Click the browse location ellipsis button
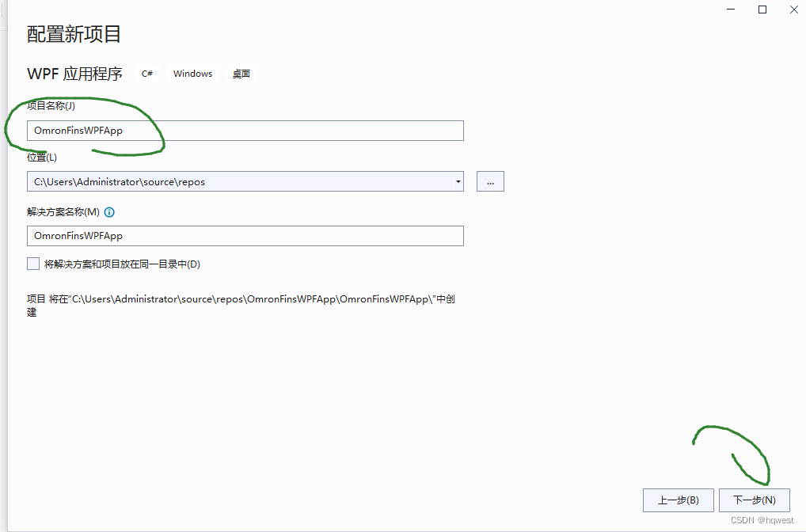This screenshot has height=532, width=806. pyautogui.click(x=490, y=181)
